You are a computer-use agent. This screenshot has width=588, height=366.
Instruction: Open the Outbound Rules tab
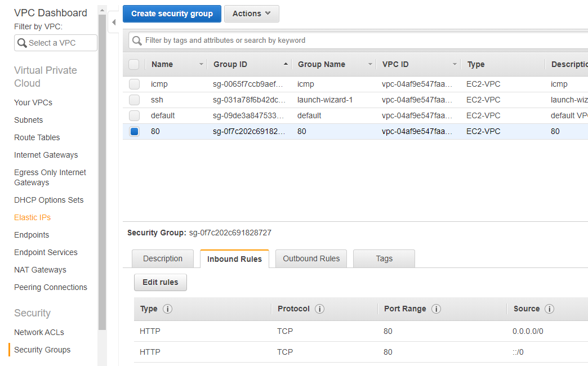point(311,259)
